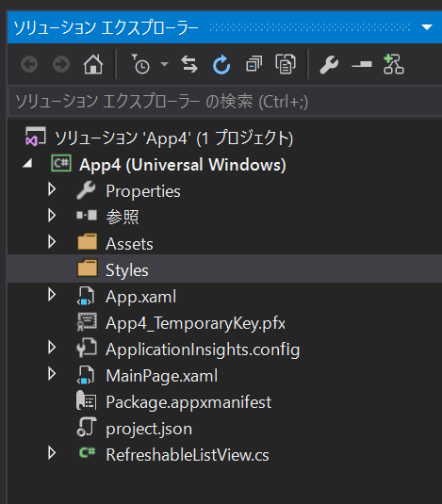Click the ソリューション エクスプローラー title bar
Screen dimensions: 442x504
[x=224, y=27]
